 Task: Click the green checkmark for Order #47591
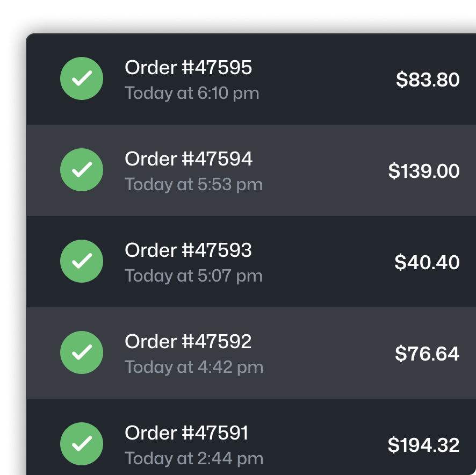click(x=82, y=444)
